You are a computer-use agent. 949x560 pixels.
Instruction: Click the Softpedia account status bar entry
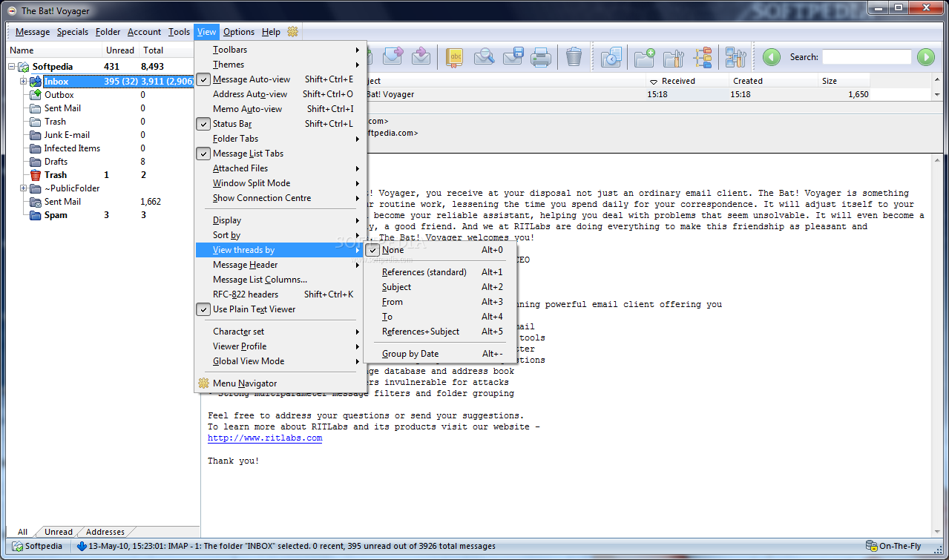coord(37,546)
